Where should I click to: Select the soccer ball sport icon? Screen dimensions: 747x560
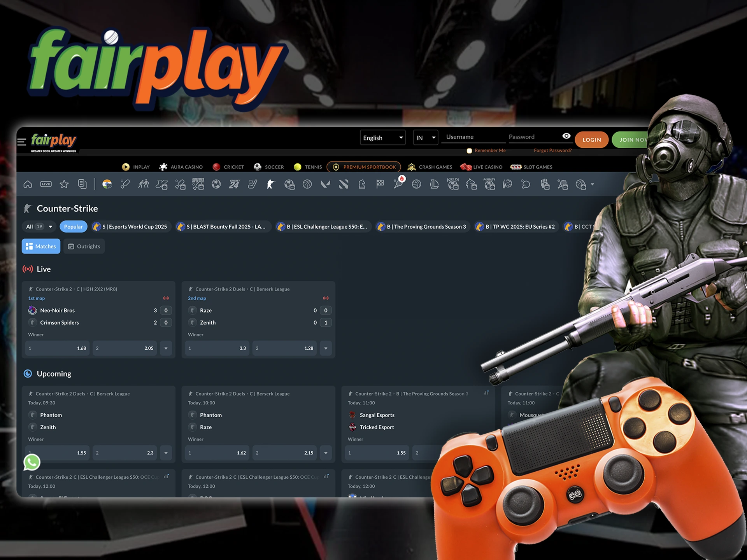click(x=215, y=184)
